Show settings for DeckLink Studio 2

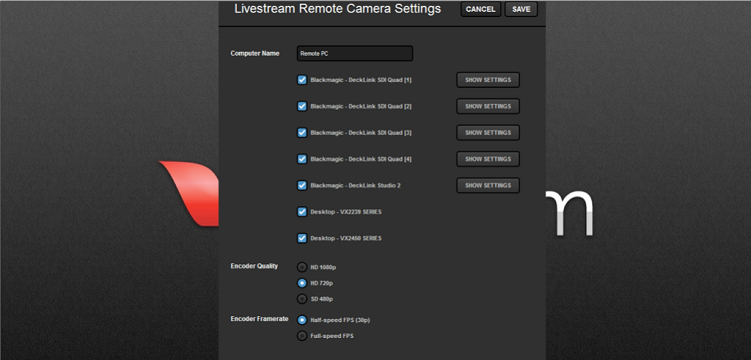pyautogui.click(x=488, y=185)
